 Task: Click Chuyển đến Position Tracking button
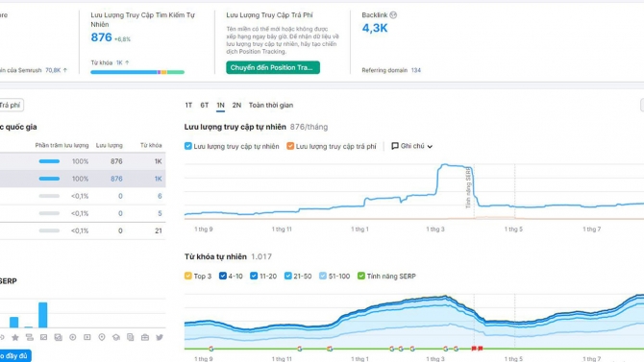(273, 67)
